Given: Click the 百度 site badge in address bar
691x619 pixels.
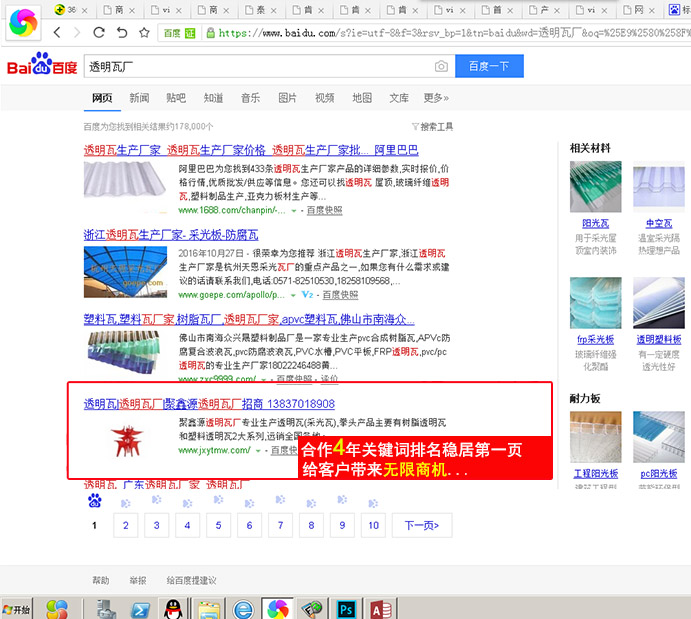Looking at the screenshot, I should click(x=179, y=33).
